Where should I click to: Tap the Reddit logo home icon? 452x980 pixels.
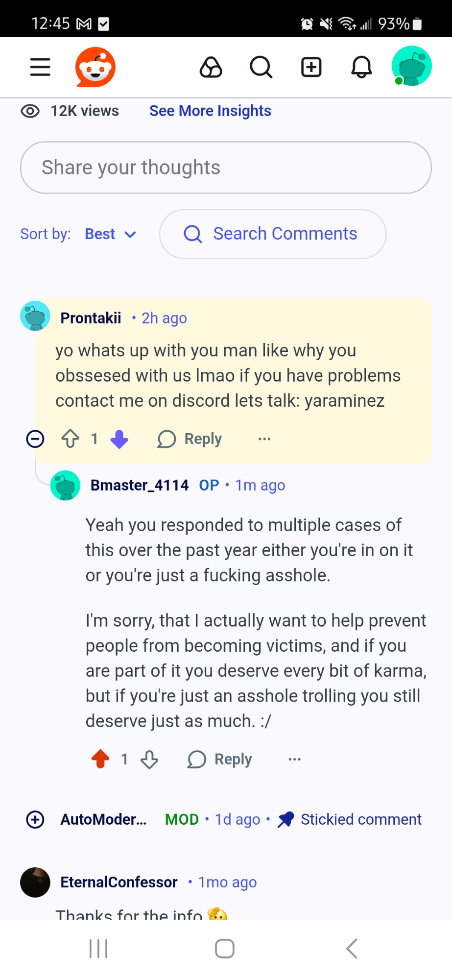(95, 67)
